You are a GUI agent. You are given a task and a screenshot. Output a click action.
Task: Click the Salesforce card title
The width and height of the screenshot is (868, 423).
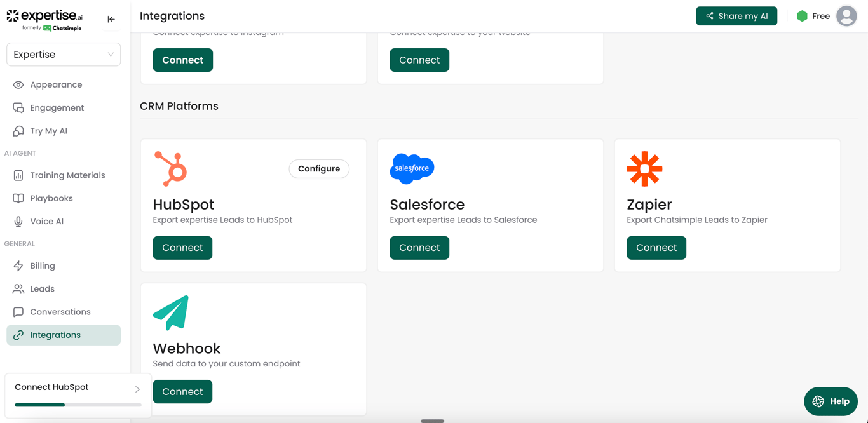click(x=427, y=205)
